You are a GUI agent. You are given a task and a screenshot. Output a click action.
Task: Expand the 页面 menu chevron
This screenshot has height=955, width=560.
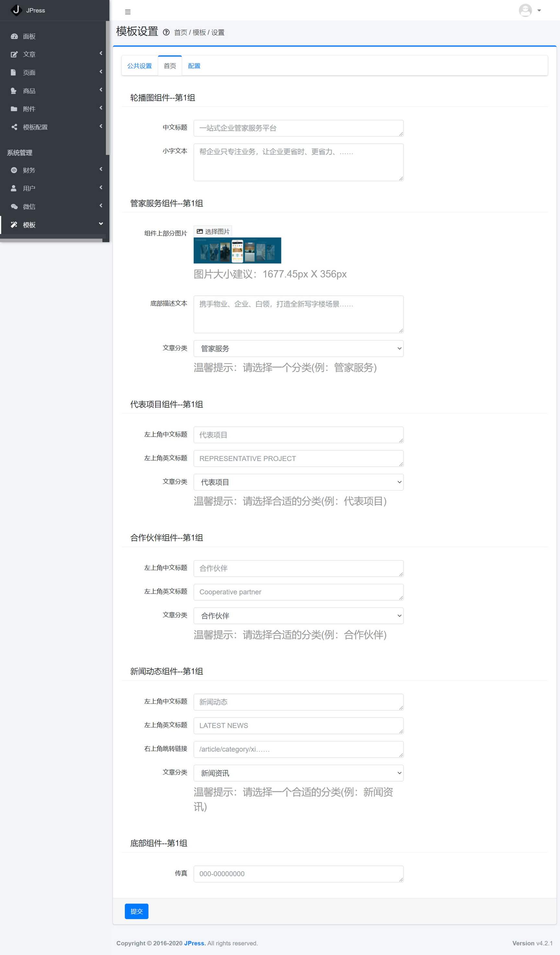101,72
